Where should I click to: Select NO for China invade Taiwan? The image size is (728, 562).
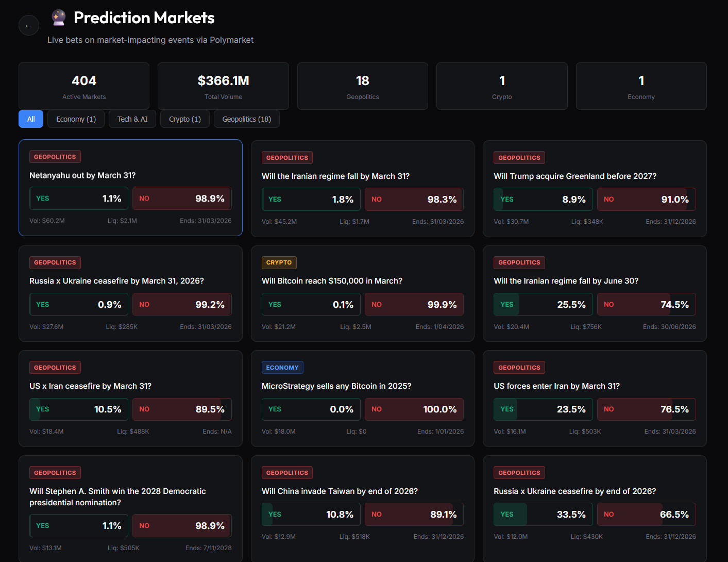414,515
